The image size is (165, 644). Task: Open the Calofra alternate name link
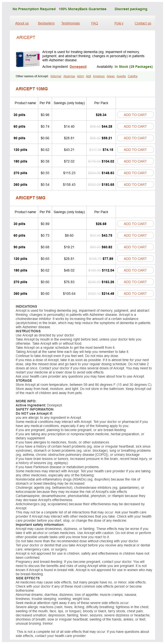pos(132,76)
